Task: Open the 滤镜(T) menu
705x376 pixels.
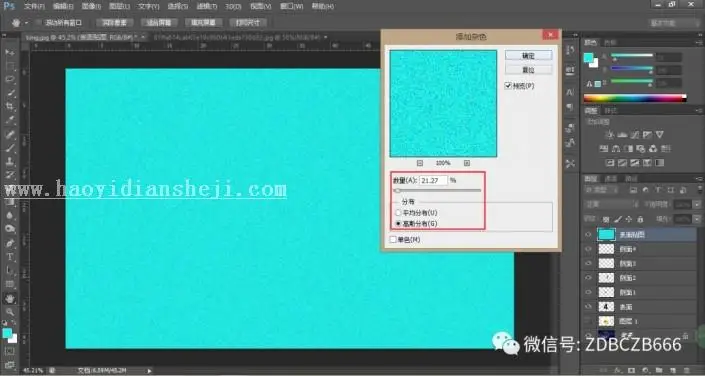Action: pyautogui.click(x=207, y=6)
